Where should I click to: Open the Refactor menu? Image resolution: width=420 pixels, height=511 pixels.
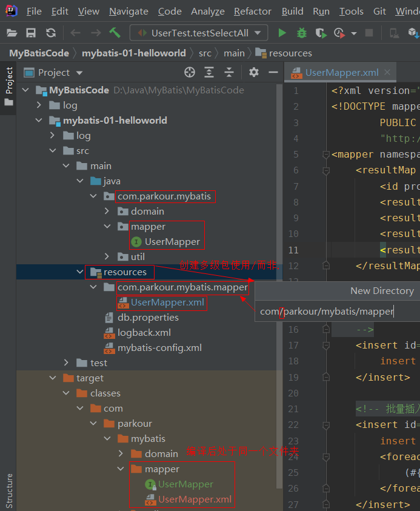coord(253,12)
